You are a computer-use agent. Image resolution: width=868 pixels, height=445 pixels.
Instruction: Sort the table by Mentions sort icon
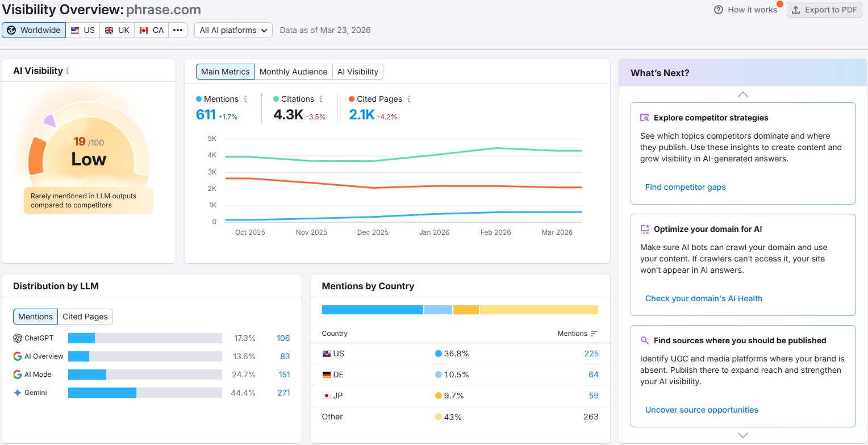[x=594, y=334]
